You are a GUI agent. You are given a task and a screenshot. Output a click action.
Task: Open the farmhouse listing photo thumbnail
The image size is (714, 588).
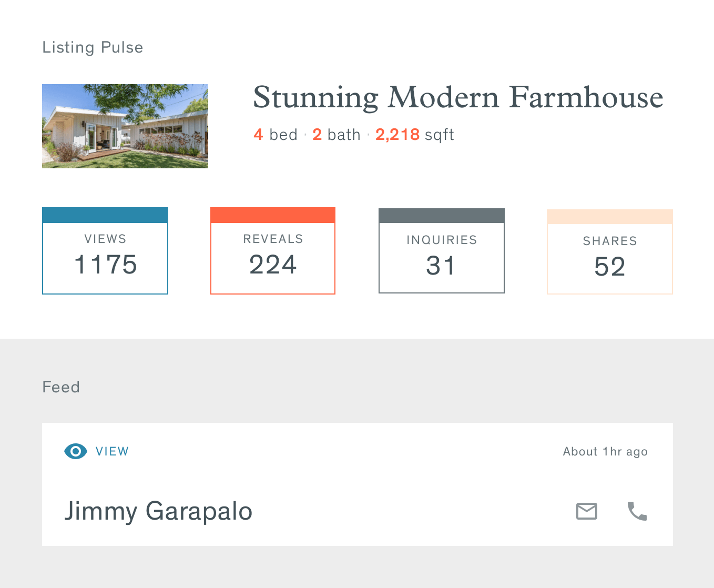(x=125, y=126)
